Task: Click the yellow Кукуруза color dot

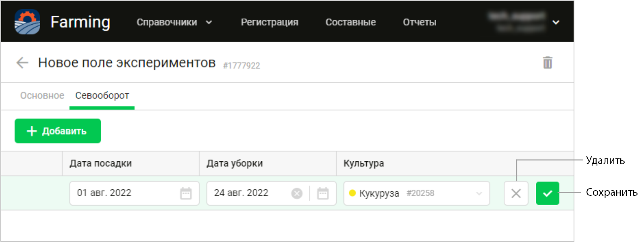Action: click(x=353, y=193)
